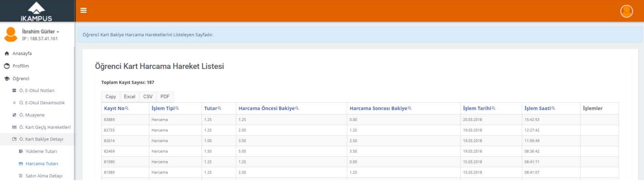This screenshot has height=181, width=644.
Task: Click the face icon next to Profilim
Action: coord(6,66)
